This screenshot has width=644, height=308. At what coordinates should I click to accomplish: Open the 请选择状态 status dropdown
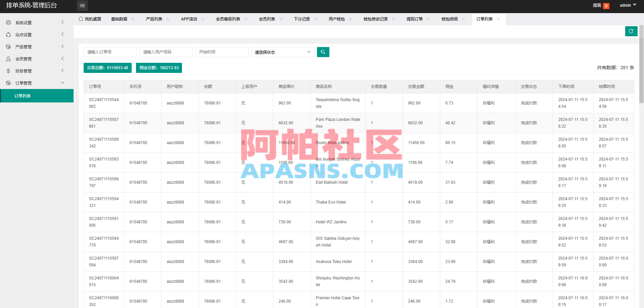click(x=282, y=52)
